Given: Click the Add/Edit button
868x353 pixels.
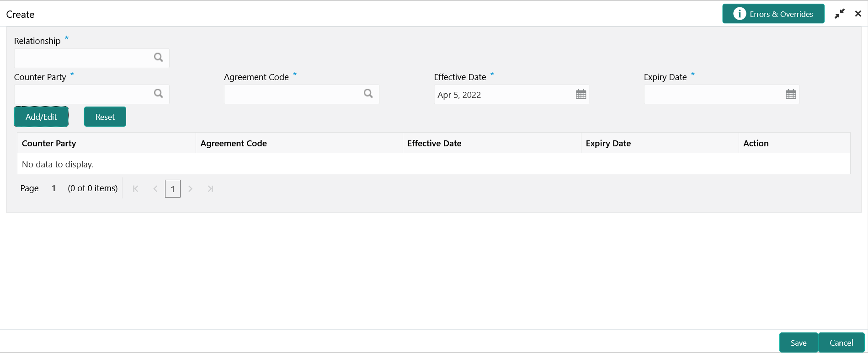Looking at the screenshot, I should [x=41, y=117].
